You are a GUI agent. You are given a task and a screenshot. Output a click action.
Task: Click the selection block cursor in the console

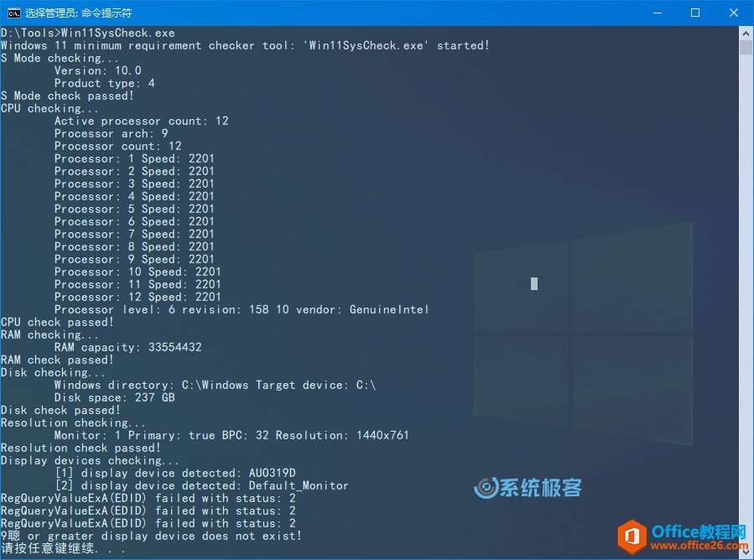click(x=533, y=283)
